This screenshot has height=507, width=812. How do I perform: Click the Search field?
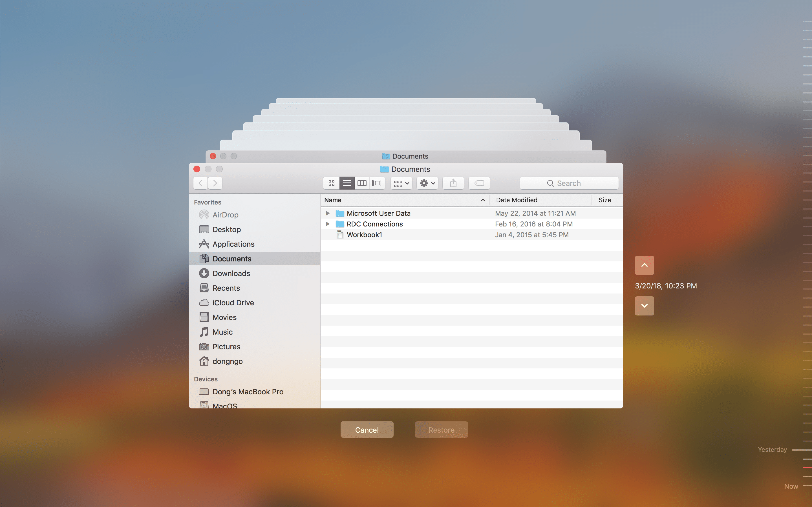[569, 183]
